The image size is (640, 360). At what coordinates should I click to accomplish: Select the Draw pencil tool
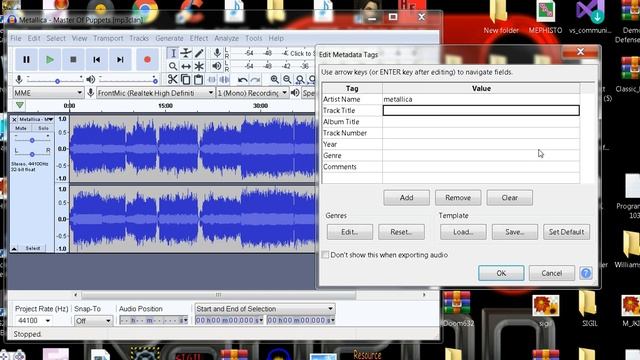pos(199,53)
